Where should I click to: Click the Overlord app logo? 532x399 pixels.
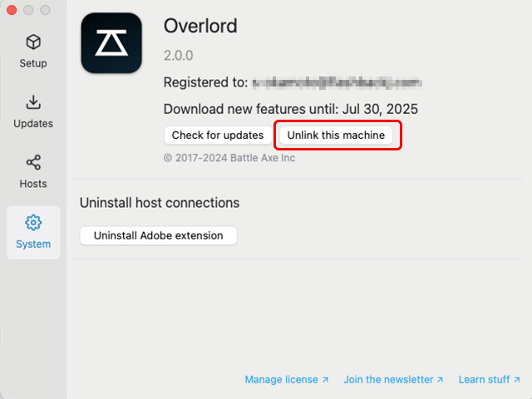(111, 44)
